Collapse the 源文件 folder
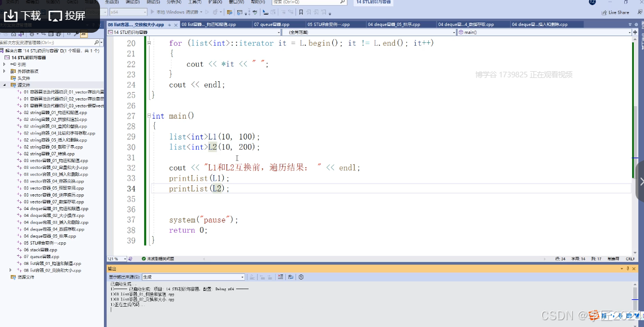The width and height of the screenshot is (644, 327). click(5, 85)
